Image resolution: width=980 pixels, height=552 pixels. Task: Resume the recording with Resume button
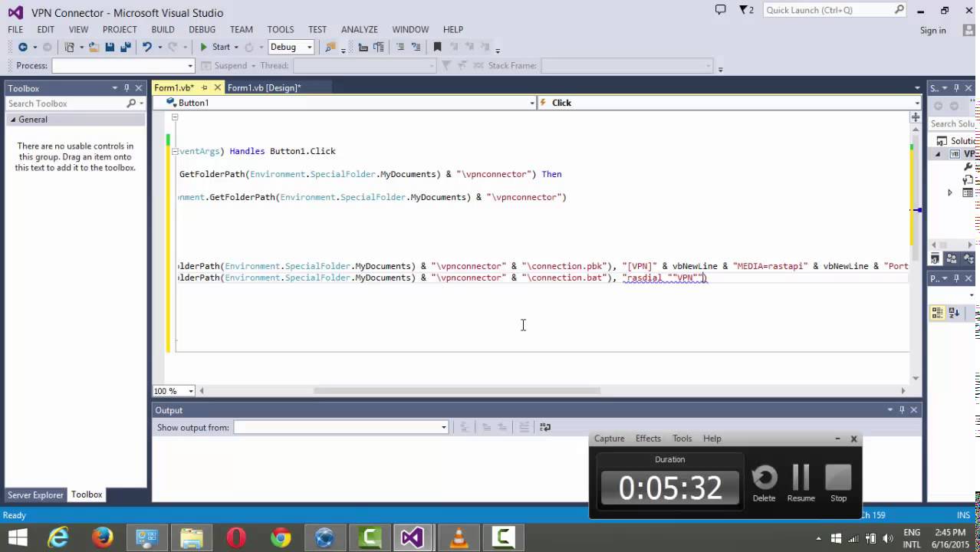tap(801, 483)
